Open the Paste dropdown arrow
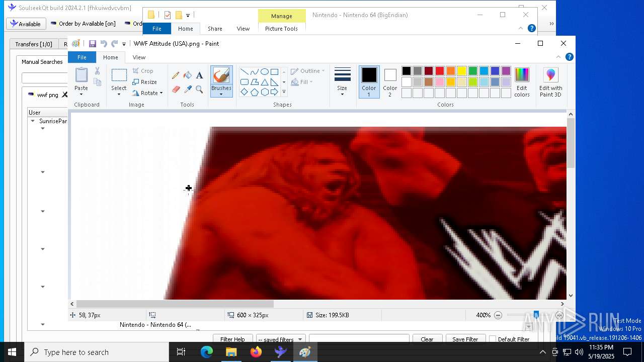Image resolution: width=644 pixels, height=362 pixels. click(x=81, y=94)
